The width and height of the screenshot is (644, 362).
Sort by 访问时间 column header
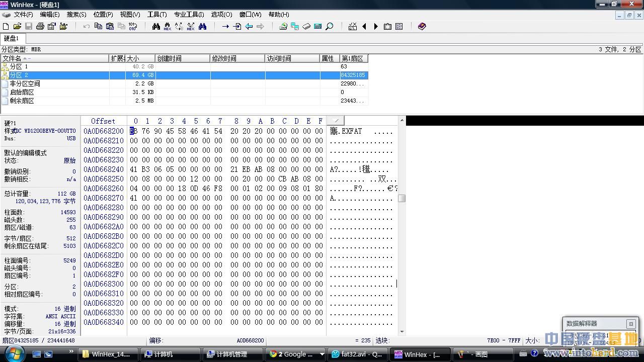pos(292,58)
